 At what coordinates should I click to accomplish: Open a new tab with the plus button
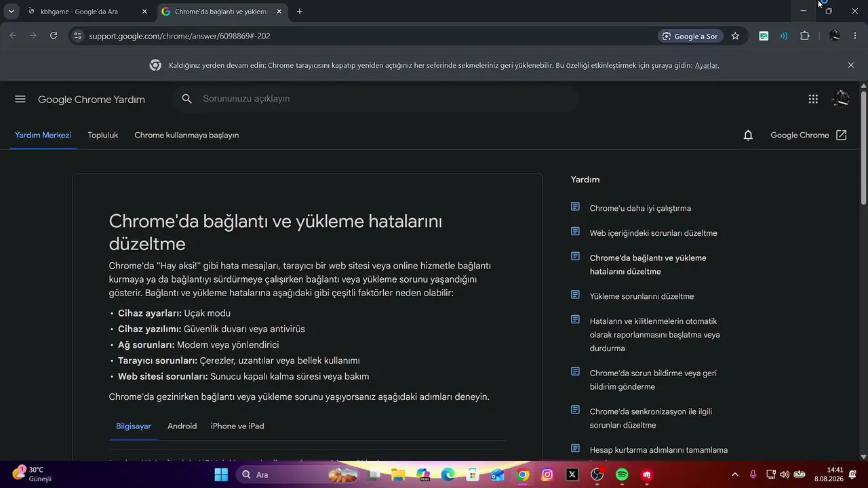tap(300, 12)
